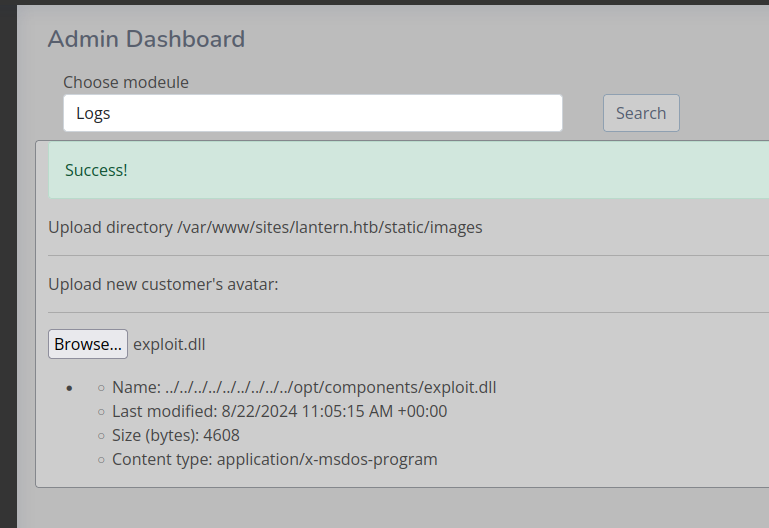Image resolution: width=769 pixels, height=528 pixels.
Task: Click the Content type application/x-msdos-program entry
Action: (x=274, y=459)
